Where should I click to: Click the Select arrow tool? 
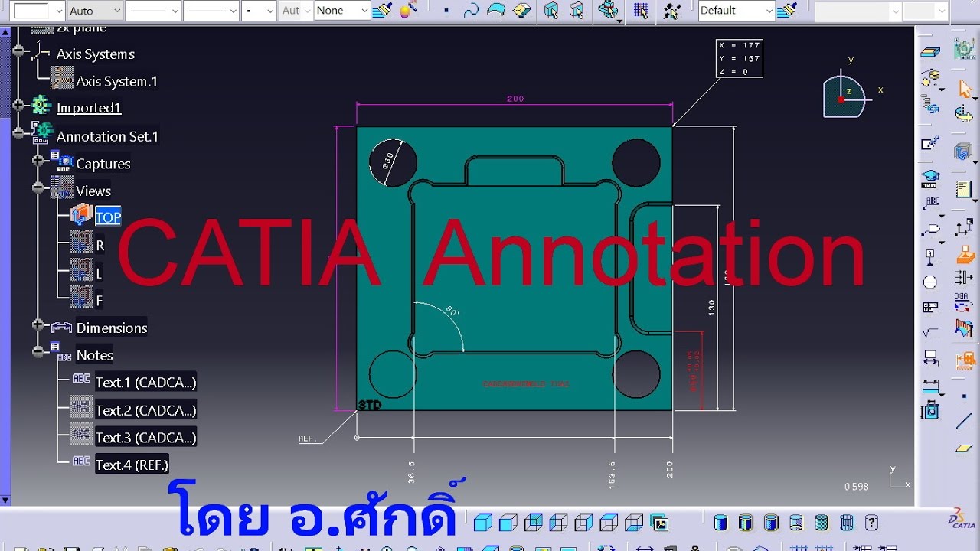[x=965, y=90]
